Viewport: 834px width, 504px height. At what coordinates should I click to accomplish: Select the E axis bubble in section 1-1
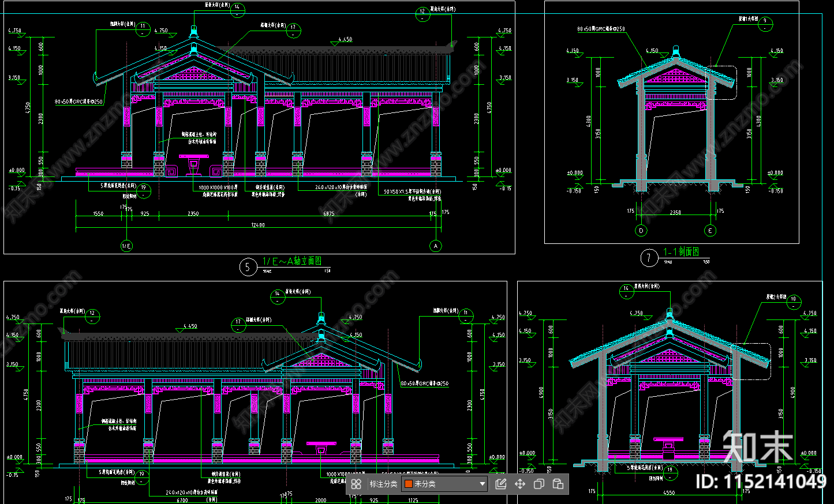tap(710, 231)
